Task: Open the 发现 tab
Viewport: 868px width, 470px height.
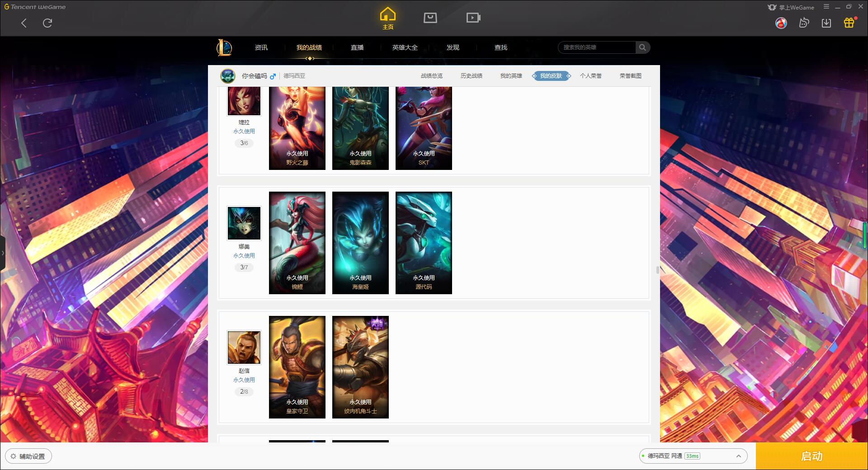Action: 453,47
